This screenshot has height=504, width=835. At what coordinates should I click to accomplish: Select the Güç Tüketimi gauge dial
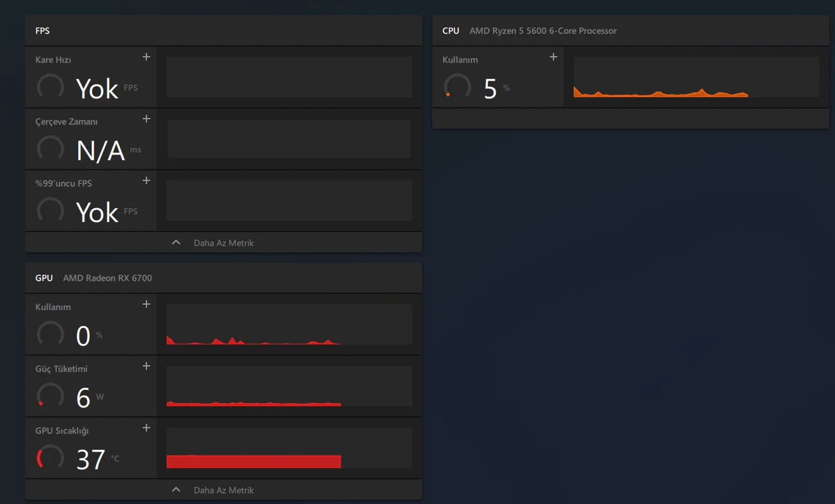tap(50, 396)
